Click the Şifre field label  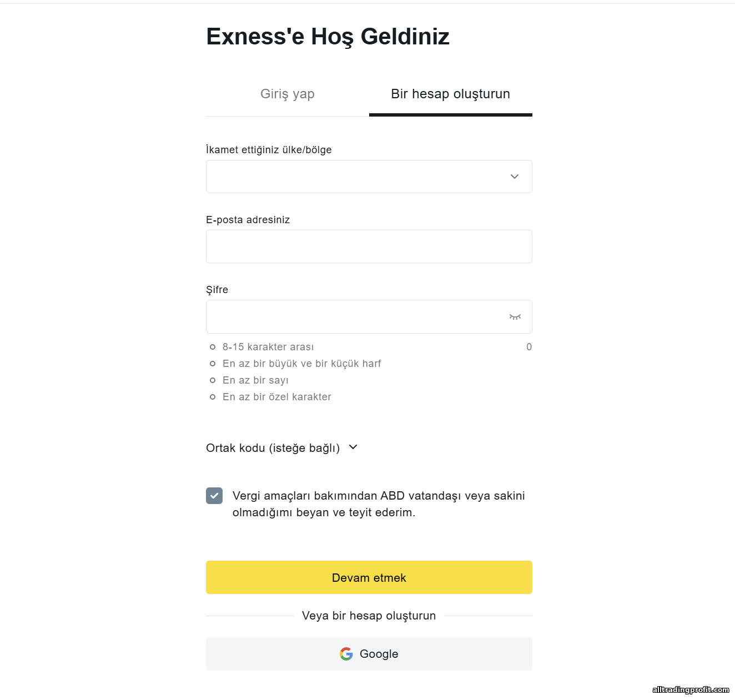pyautogui.click(x=217, y=290)
